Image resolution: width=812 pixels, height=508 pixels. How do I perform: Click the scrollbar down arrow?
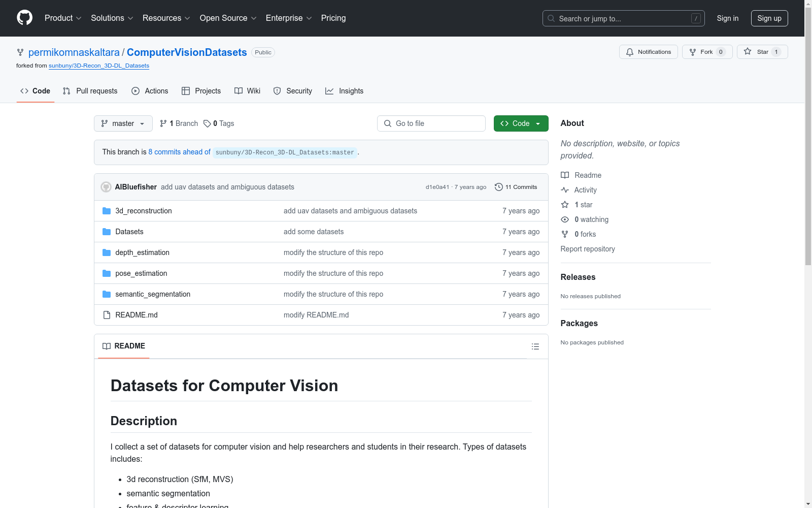(x=808, y=504)
